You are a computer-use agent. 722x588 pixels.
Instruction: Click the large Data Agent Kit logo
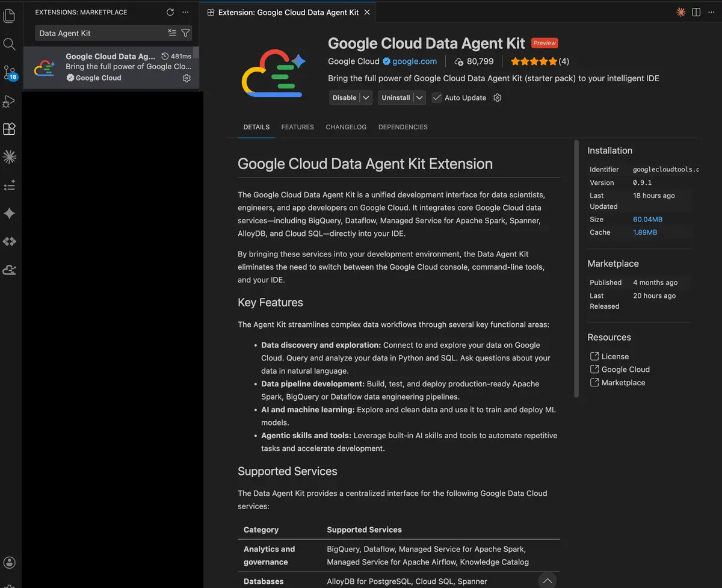click(273, 73)
